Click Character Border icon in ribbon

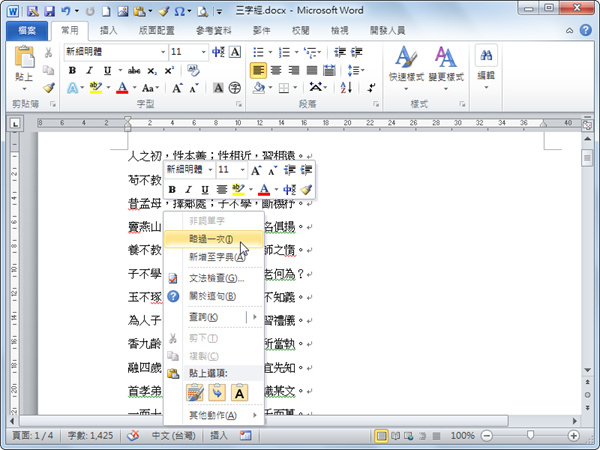pyautogui.click(x=235, y=52)
